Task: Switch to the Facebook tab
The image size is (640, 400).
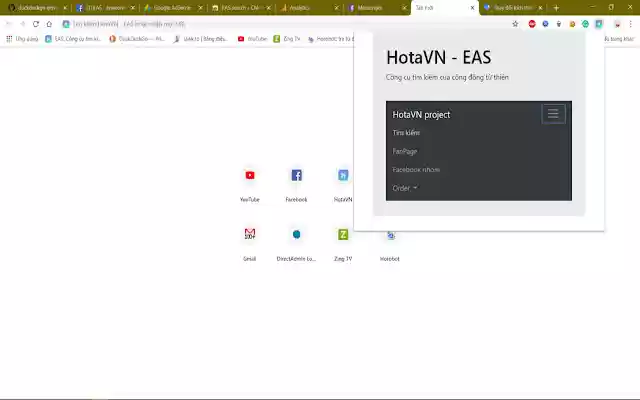Action: click(105, 8)
